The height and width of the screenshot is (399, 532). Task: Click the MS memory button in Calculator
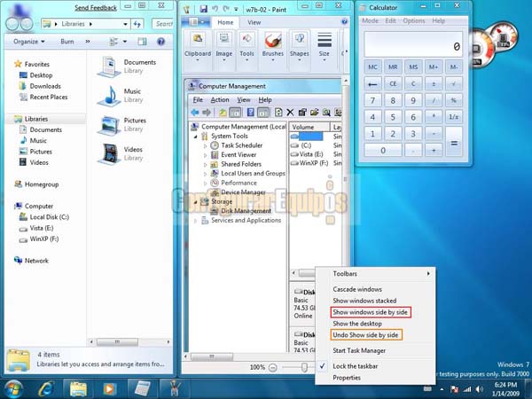413,67
